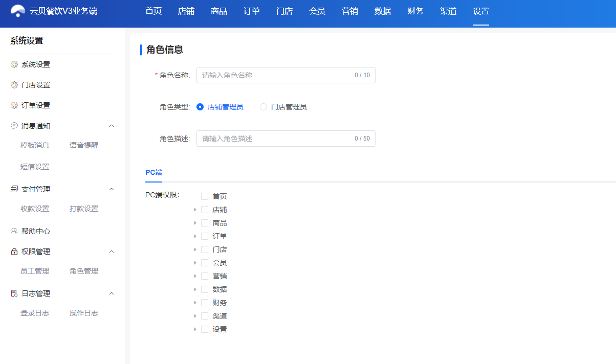
Task: Click the 云贝餐饮 cloud logo icon
Action: pyautogui.click(x=18, y=11)
